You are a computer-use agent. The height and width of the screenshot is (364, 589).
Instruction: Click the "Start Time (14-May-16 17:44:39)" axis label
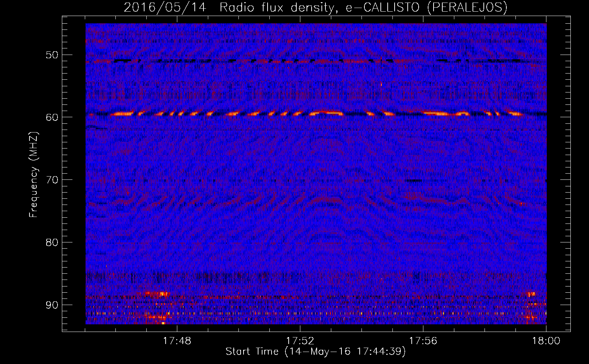(x=316, y=352)
